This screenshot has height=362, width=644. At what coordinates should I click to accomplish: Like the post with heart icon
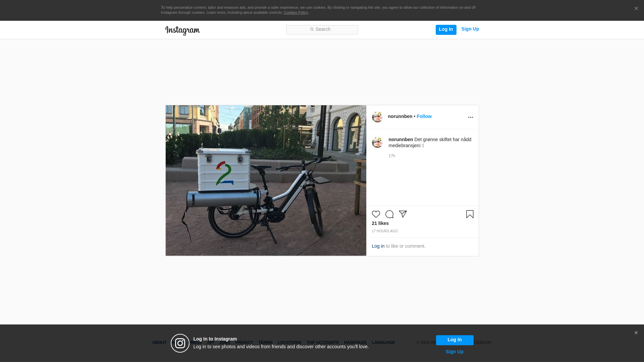tap(376, 214)
